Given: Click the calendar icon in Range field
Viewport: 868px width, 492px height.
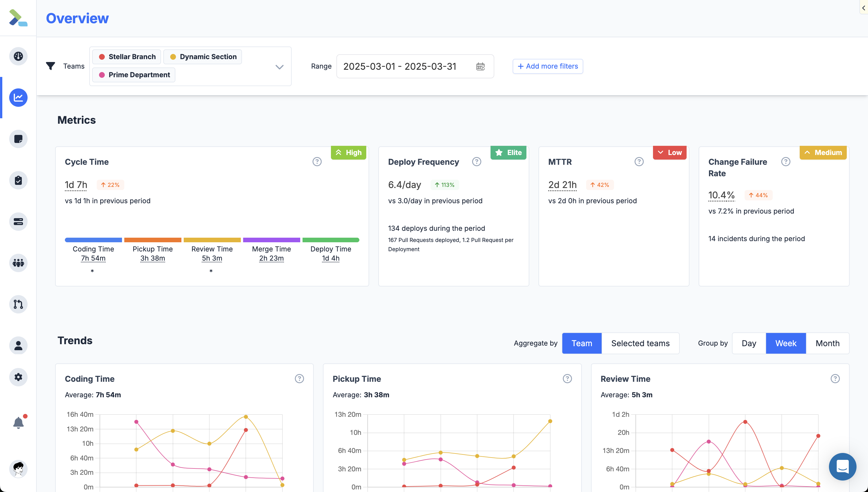Looking at the screenshot, I should click(x=480, y=67).
